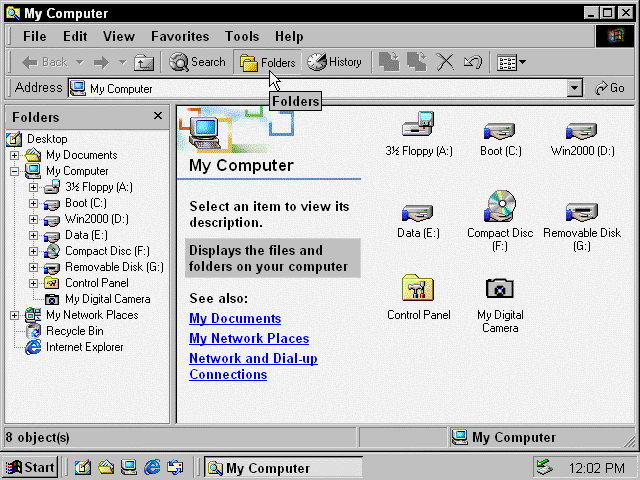The width and height of the screenshot is (640, 480).
Task: Click the Go button
Action: [x=610, y=88]
